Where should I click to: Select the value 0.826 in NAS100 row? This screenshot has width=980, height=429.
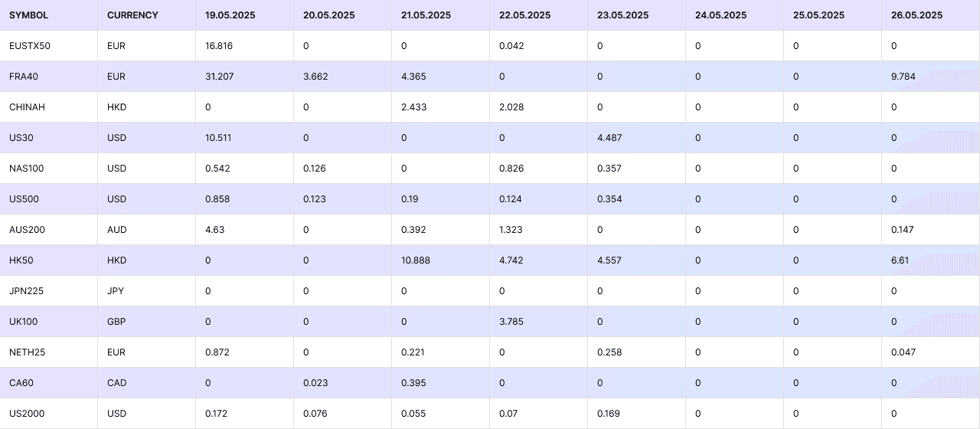tap(511, 169)
